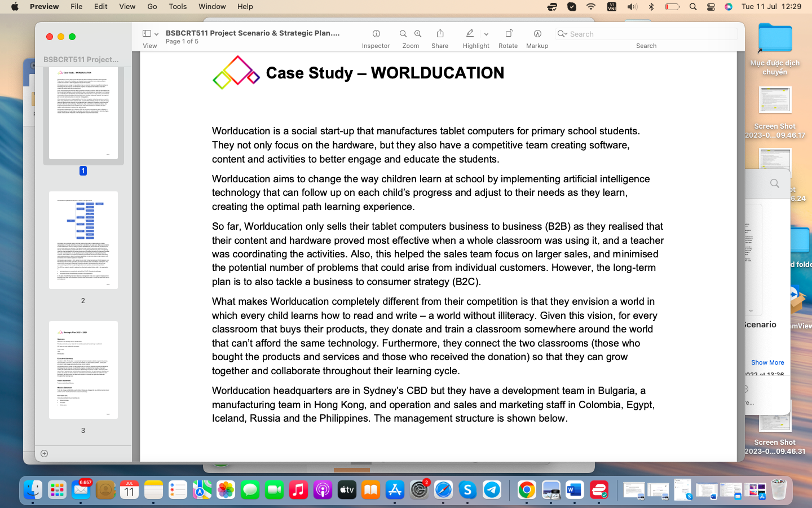Open Calendar in the Dock
812x508 pixels.
[129, 490]
